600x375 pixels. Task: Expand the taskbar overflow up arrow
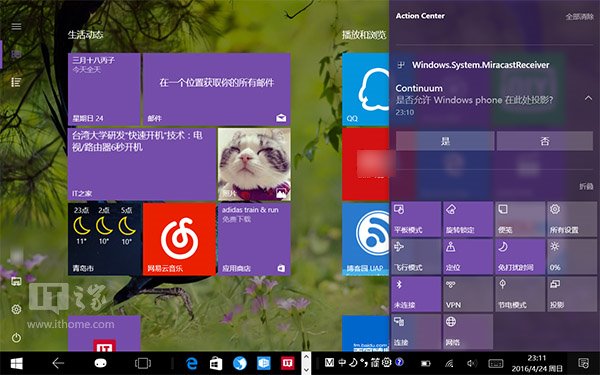tap(306, 357)
